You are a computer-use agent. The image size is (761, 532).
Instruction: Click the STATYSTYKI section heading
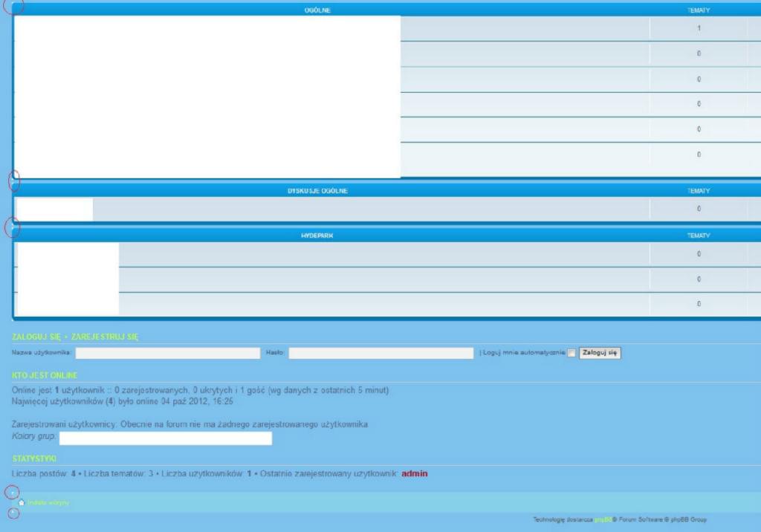click(34, 458)
